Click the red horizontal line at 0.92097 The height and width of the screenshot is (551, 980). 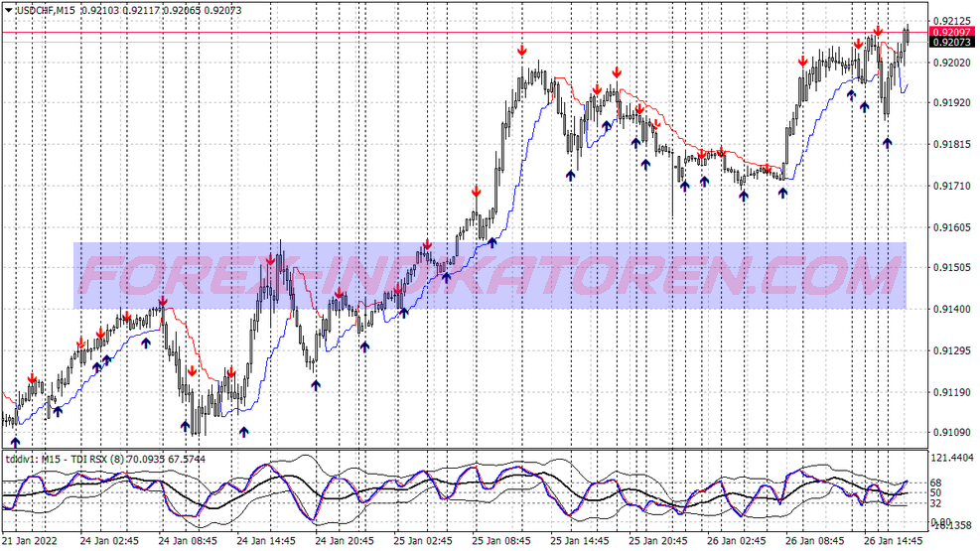point(465,32)
